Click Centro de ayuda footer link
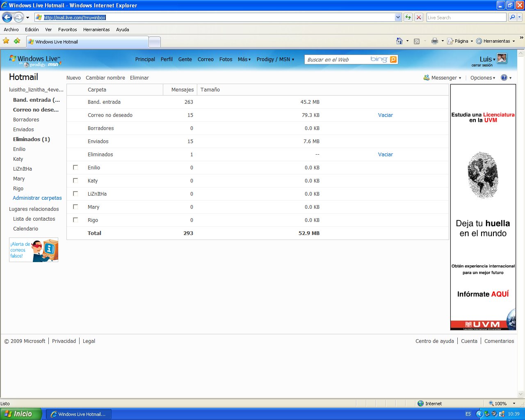Screen dimensions: 525x420 pyautogui.click(x=435, y=341)
